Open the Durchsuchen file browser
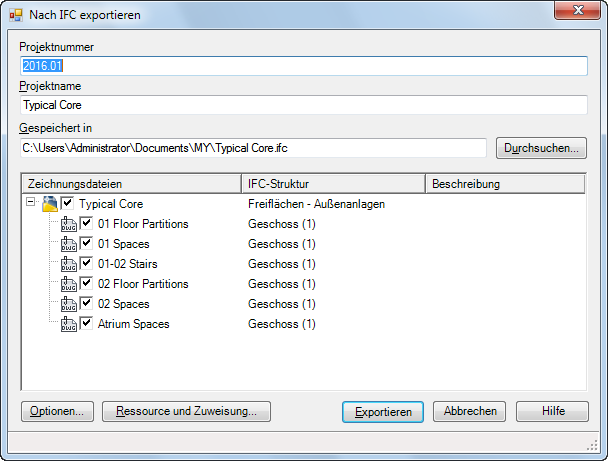The height and width of the screenshot is (461, 608). pos(541,148)
